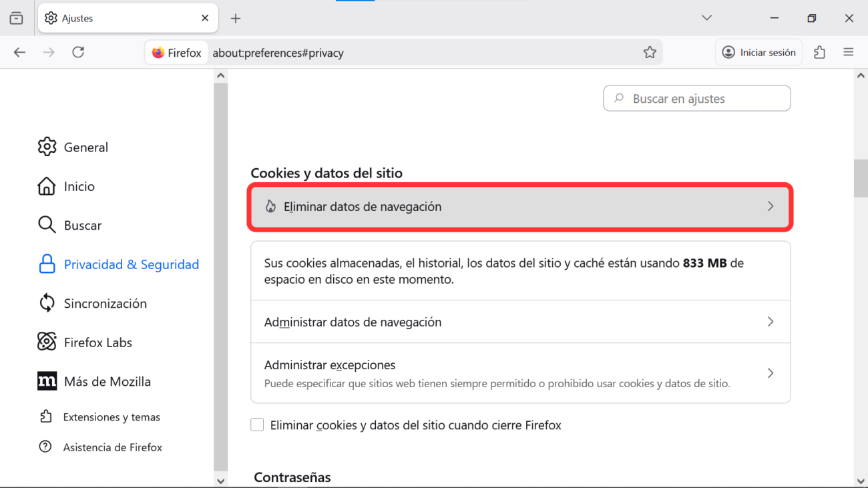Open the Extensions puzzle icon in toolbar
This screenshot has height=488, width=868.
coord(819,53)
